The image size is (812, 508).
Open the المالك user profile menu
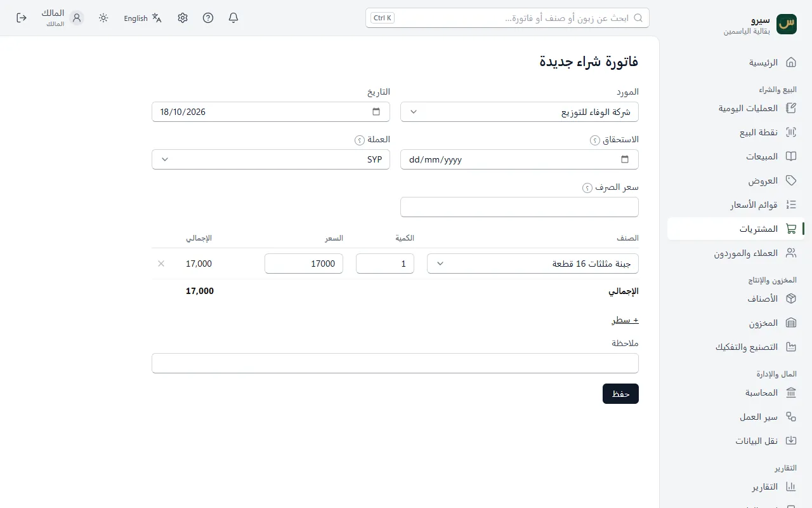coord(62,18)
